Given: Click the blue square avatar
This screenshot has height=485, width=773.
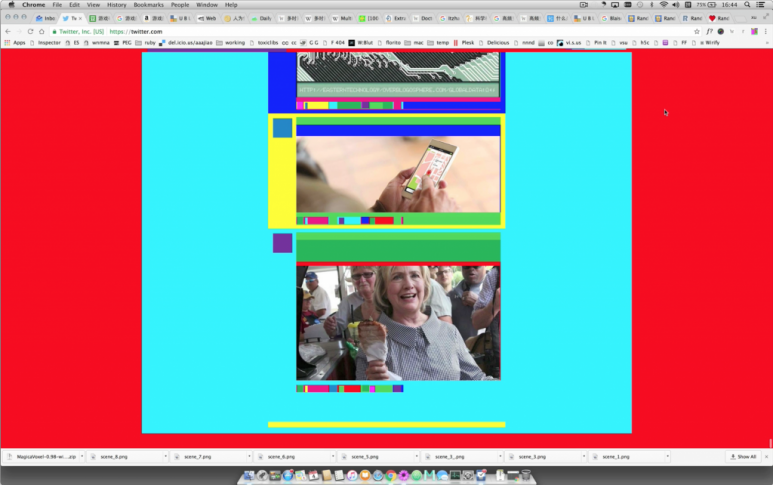Looking at the screenshot, I should [283, 128].
